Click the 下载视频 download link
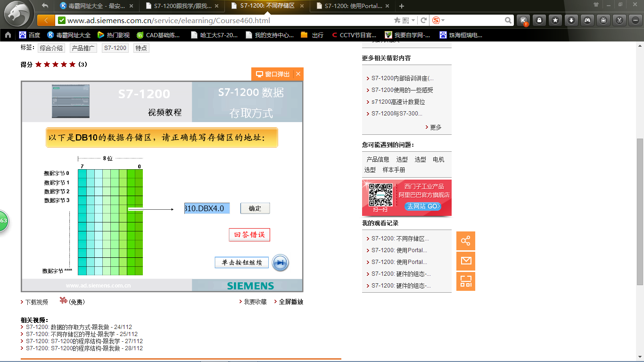 36,302
